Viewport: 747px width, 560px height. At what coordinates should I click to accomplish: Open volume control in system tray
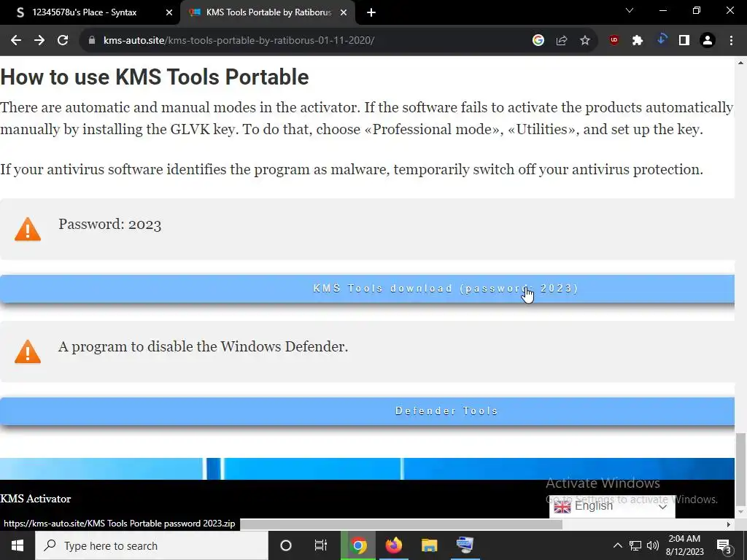tap(653, 545)
